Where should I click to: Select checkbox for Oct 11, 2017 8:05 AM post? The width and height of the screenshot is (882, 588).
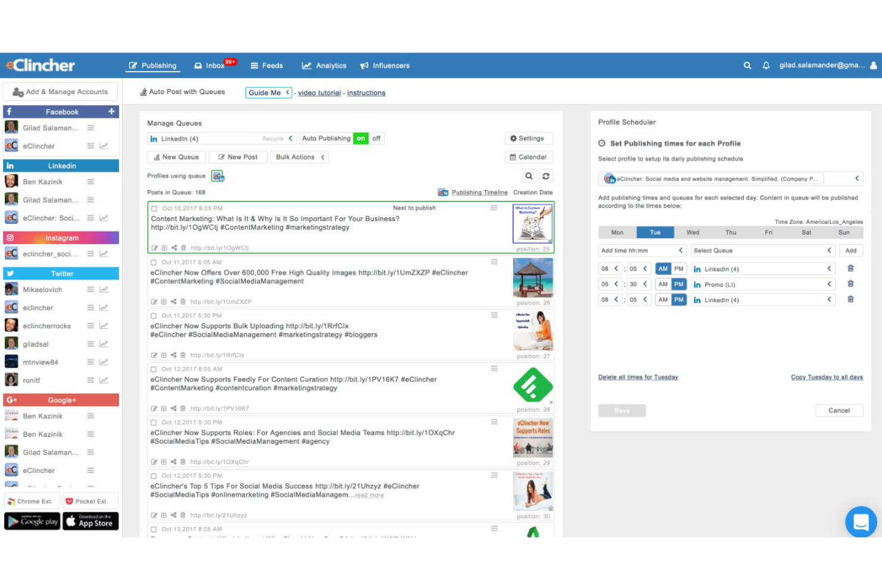[154, 262]
